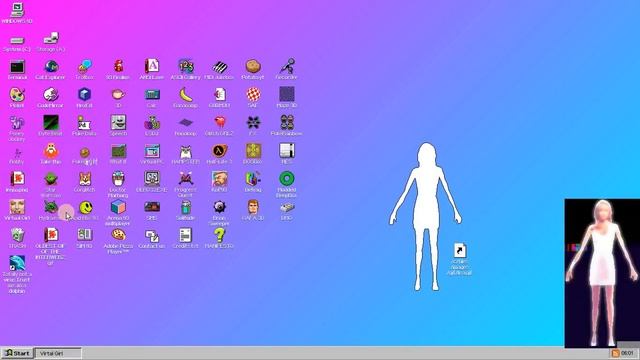Open the Storage (A:) drive icon
Viewport: 640px width, 360px height.
[51, 38]
